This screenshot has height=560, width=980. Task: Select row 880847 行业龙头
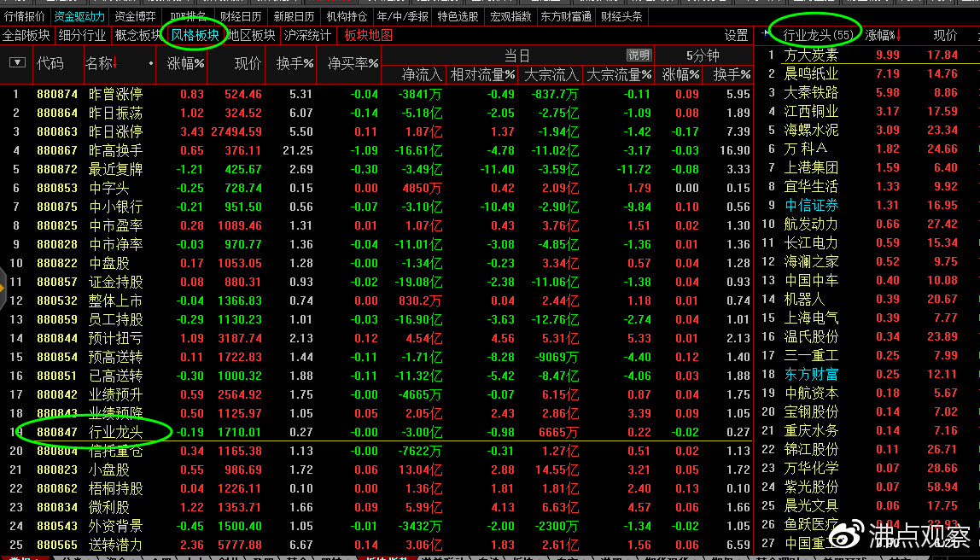[x=377, y=432]
